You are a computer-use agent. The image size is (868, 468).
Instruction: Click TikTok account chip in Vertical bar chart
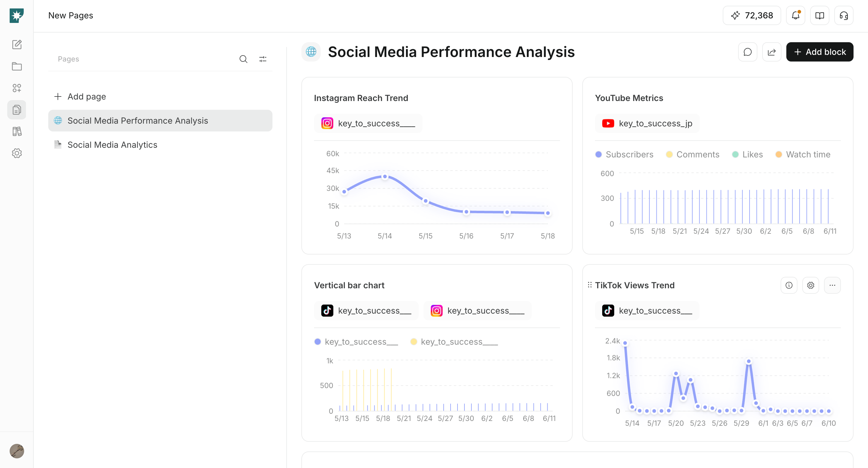point(366,311)
